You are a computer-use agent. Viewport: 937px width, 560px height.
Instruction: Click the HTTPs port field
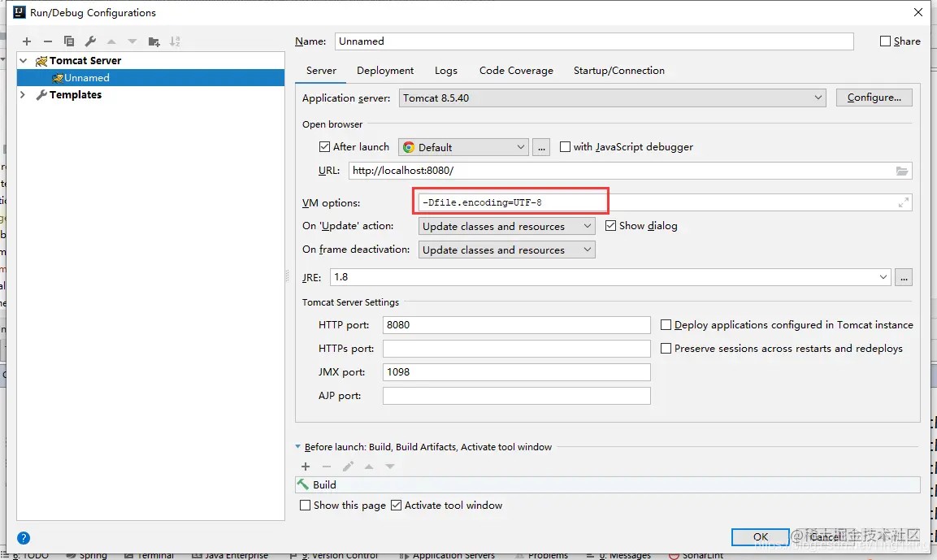click(x=516, y=349)
